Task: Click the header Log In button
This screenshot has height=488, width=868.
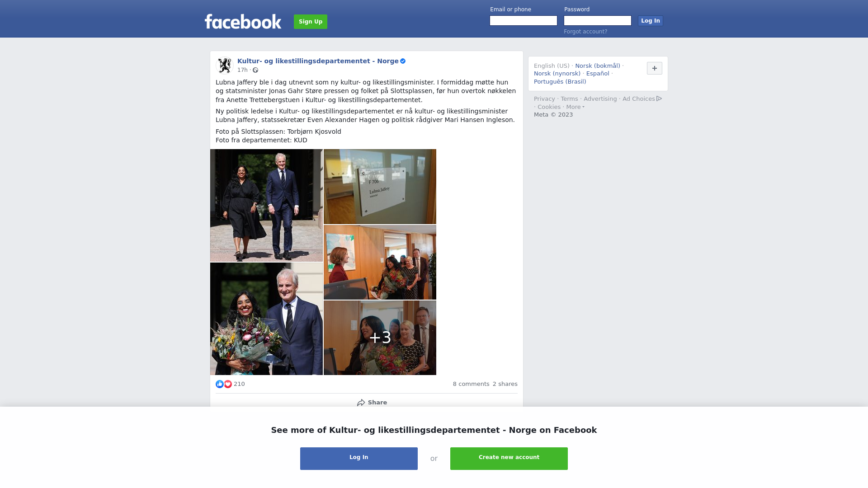Action: pyautogui.click(x=650, y=21)
